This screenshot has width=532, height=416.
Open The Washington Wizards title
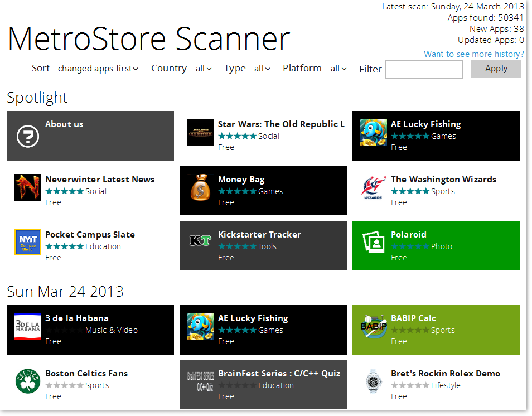[x=443, y=179]
